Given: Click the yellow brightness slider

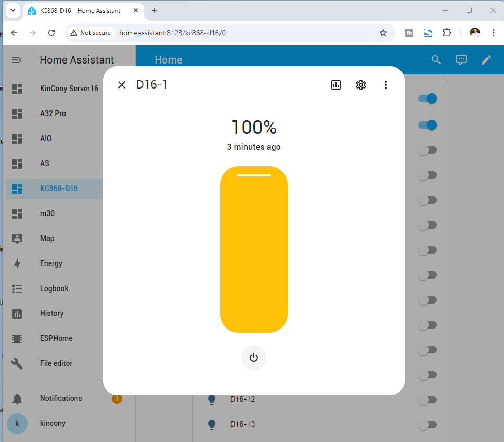Looking at the screenshot, I should (x=254, y=250).
